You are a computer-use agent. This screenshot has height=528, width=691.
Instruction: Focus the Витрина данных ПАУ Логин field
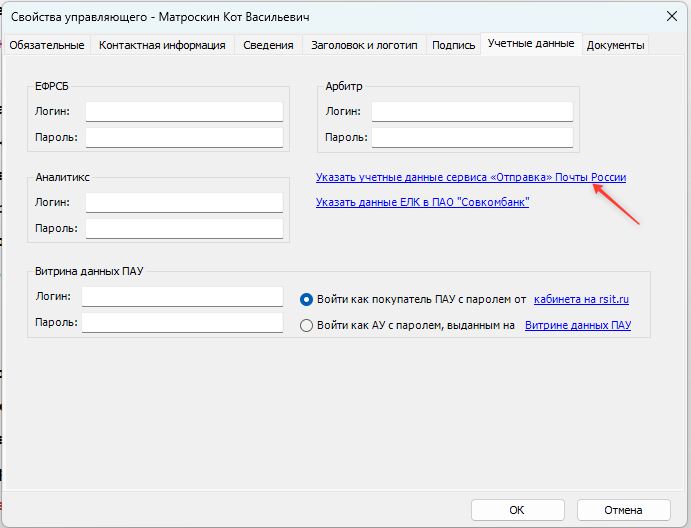(182, 297)
